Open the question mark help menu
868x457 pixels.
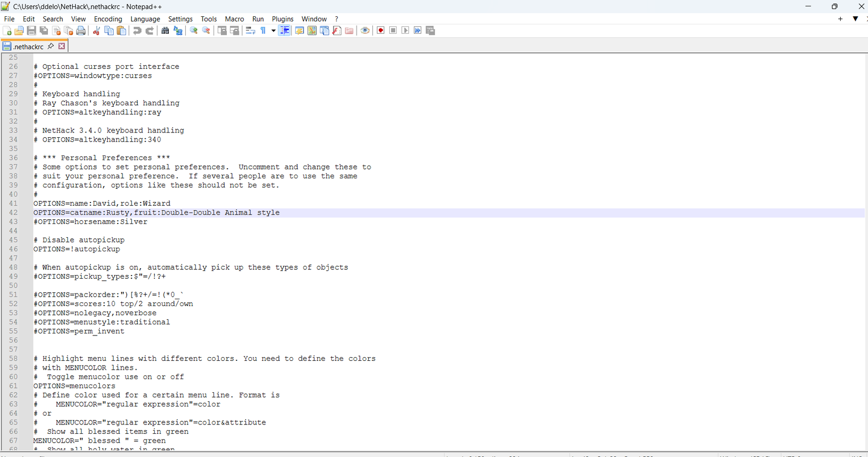click(337, 19)
